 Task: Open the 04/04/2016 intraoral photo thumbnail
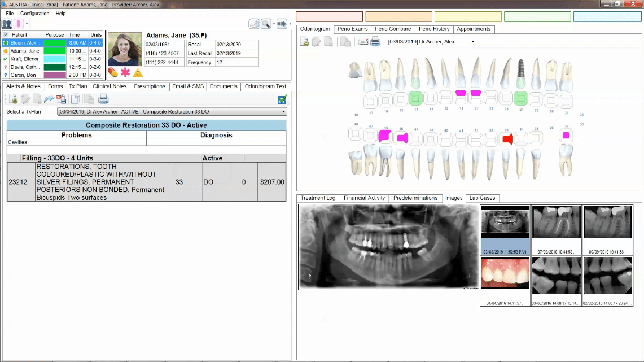(x=505, y=281)
